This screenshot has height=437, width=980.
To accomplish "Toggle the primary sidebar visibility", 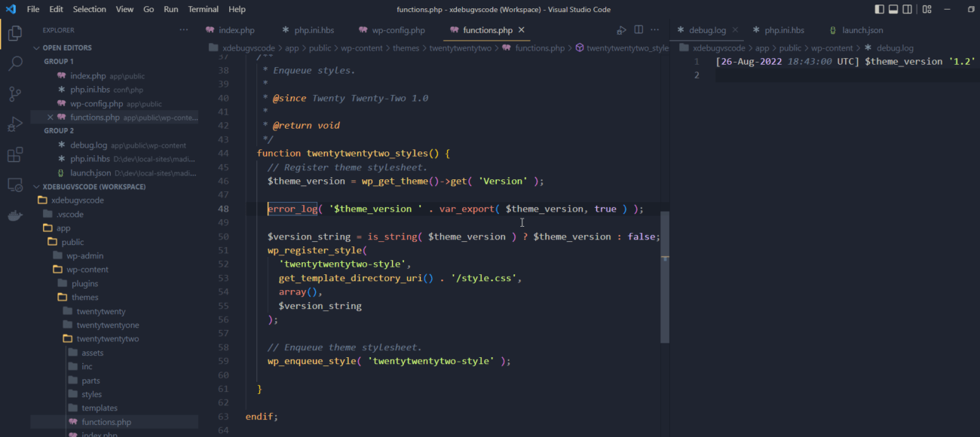I will point(880,8).
